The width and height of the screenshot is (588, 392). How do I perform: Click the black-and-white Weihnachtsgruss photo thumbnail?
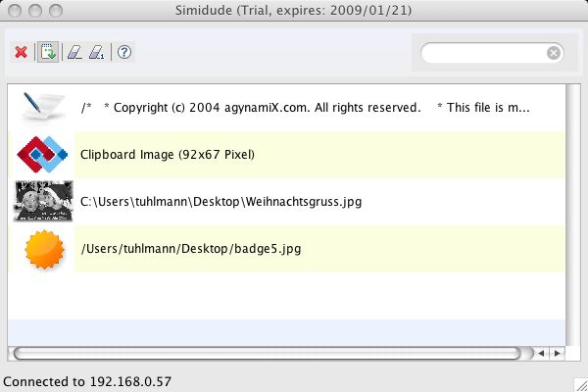click(x=41, y=201)
